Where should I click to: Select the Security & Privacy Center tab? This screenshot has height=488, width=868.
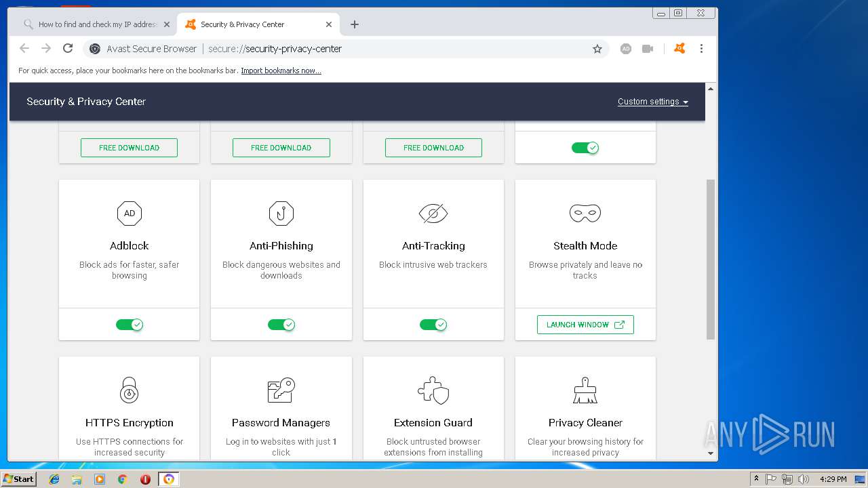(258, 24)
